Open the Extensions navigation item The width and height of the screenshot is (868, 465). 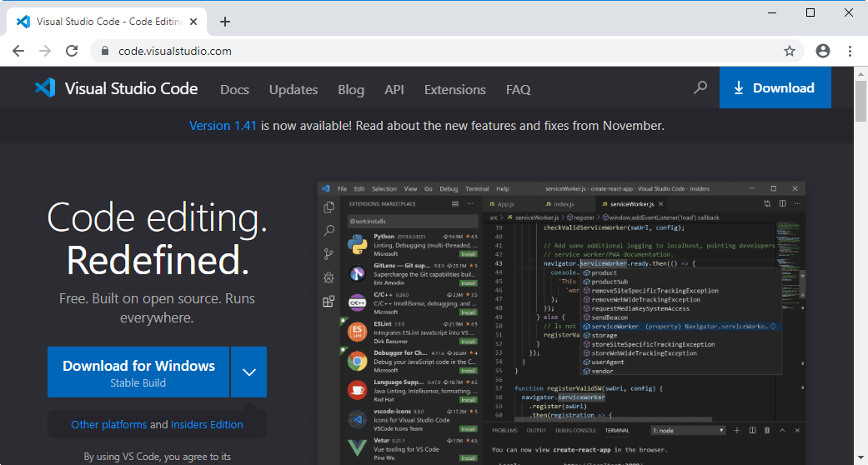click(x=455, y=90)
